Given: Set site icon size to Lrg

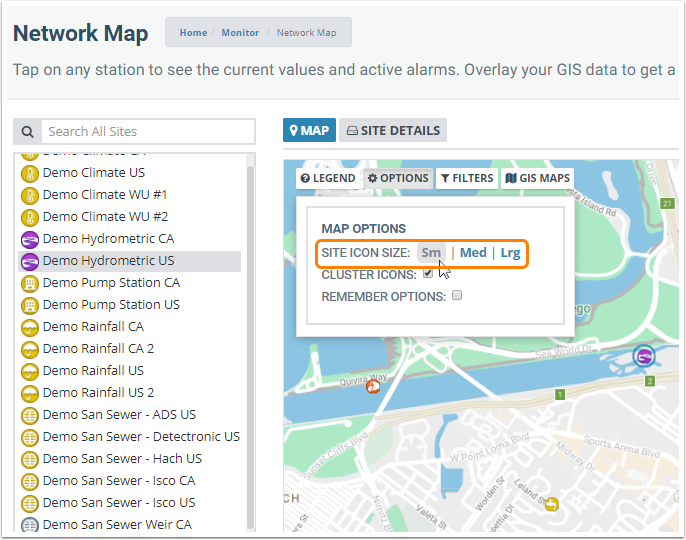Looking at the screenshot, I should coord(510,253).
